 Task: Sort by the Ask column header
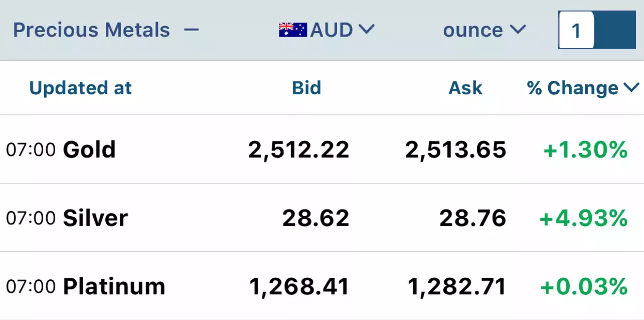tap(465, 88)
